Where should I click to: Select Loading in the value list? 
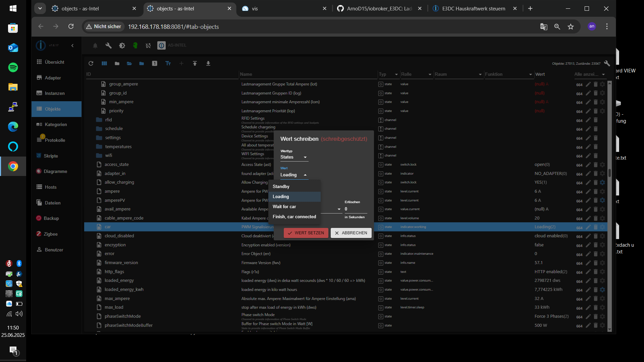[294, 197]
